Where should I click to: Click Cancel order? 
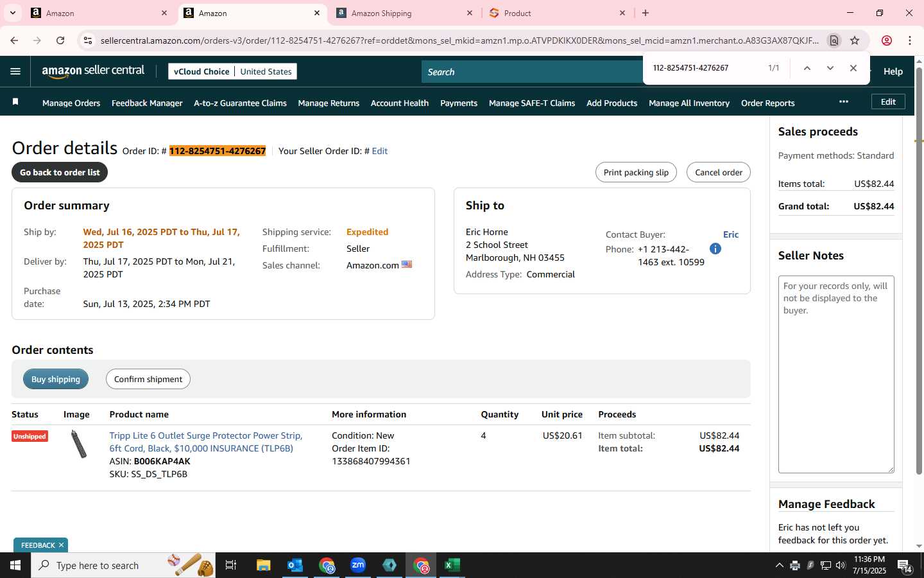[x=719, y=172]
